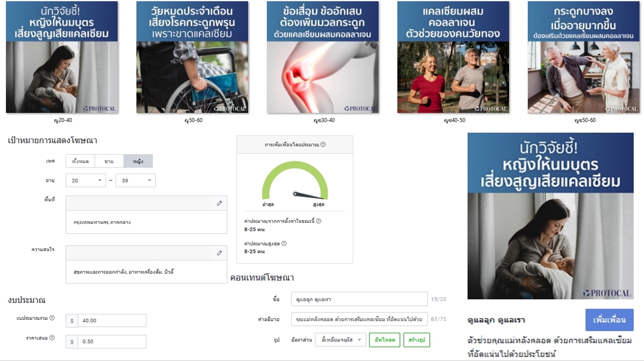644x361 pixels.
Task: Click the pencil edit icon for interests
Action: point(219,253)
